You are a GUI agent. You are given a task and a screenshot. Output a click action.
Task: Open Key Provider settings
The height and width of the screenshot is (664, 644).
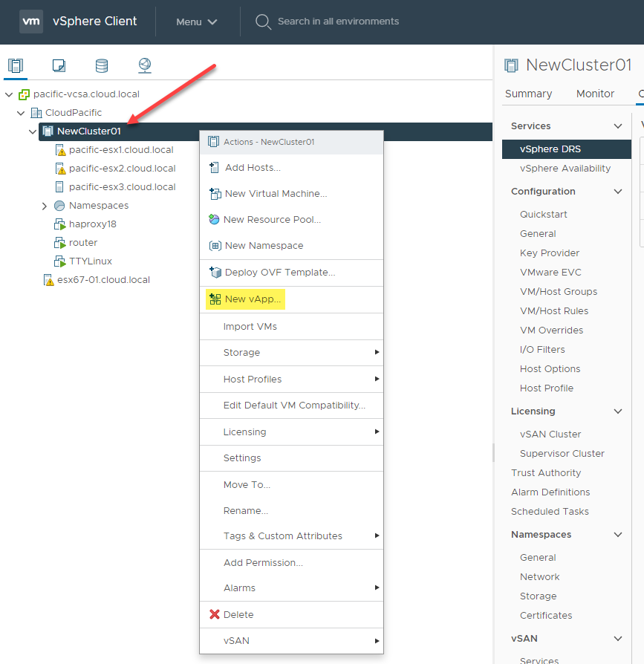pyautogui.click(x=550, y=253)
